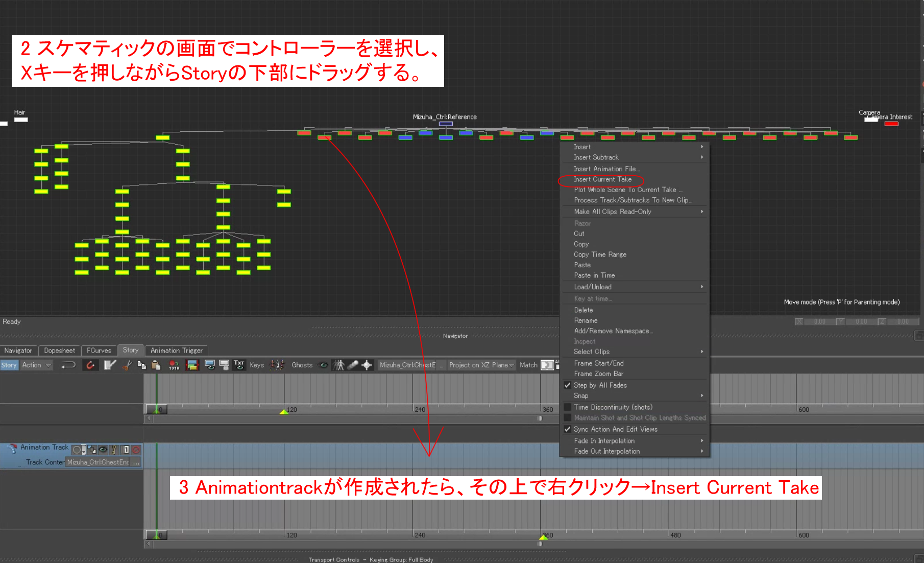The width and height of the screenshot is (924, 563).
Task: Uncheck Sync Action And Edit Views
Action: tap(568, 429)
